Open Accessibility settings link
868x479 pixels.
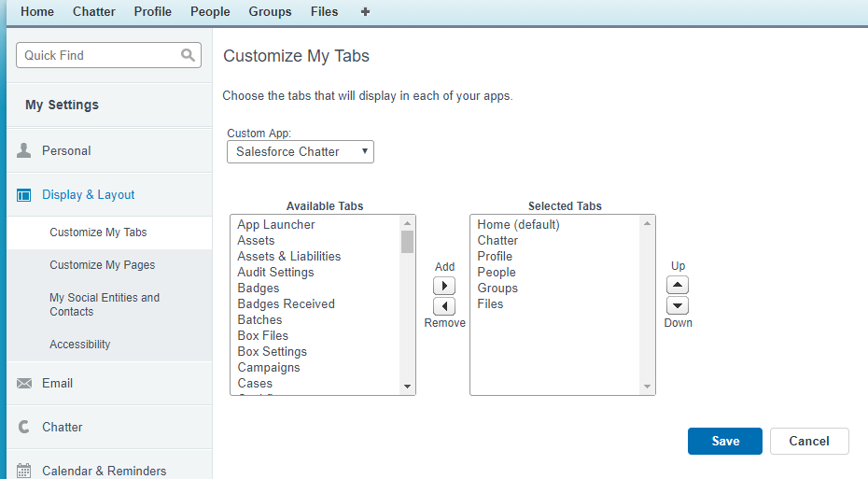point(79,345)
